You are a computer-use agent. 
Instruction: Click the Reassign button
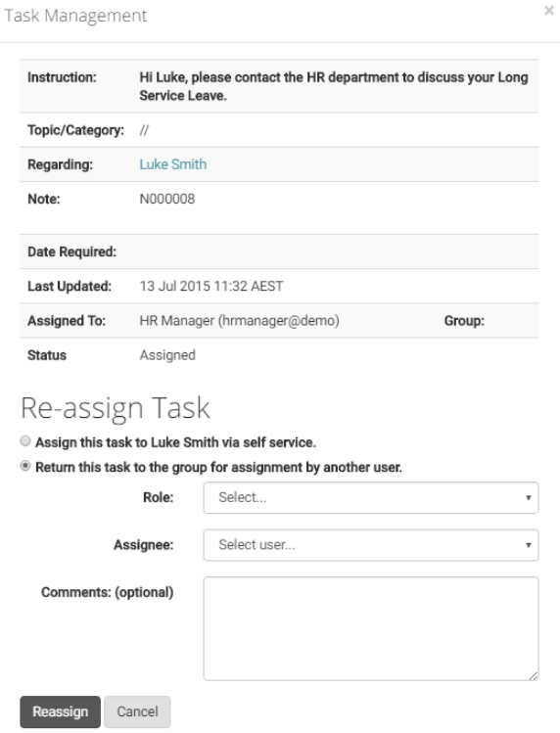click(60, 712)
